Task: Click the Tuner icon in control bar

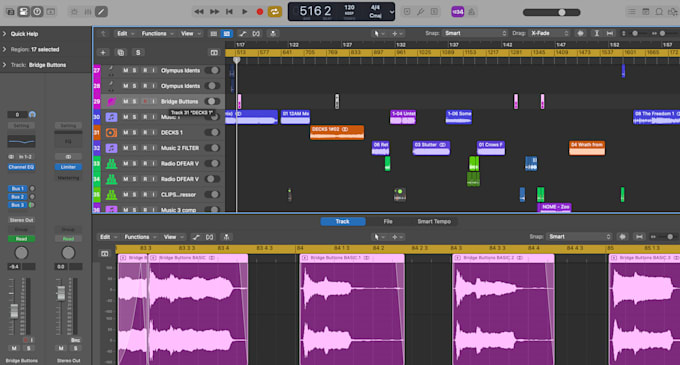Action: (x=420, y=12)
